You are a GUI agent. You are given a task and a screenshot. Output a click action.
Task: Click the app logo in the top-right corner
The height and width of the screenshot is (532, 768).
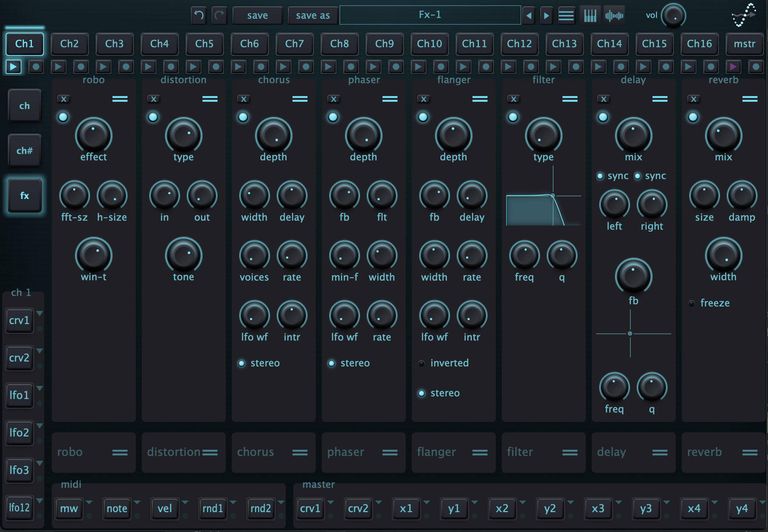point(743,15)
